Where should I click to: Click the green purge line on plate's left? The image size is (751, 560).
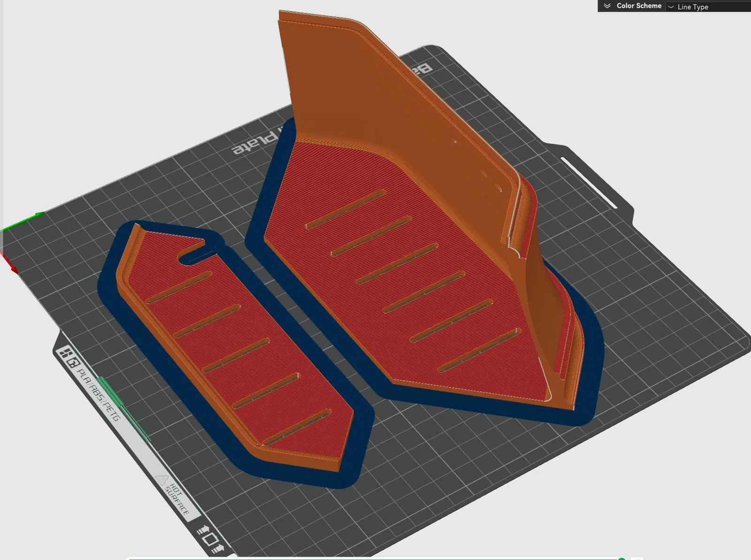(x=123, y=408)
